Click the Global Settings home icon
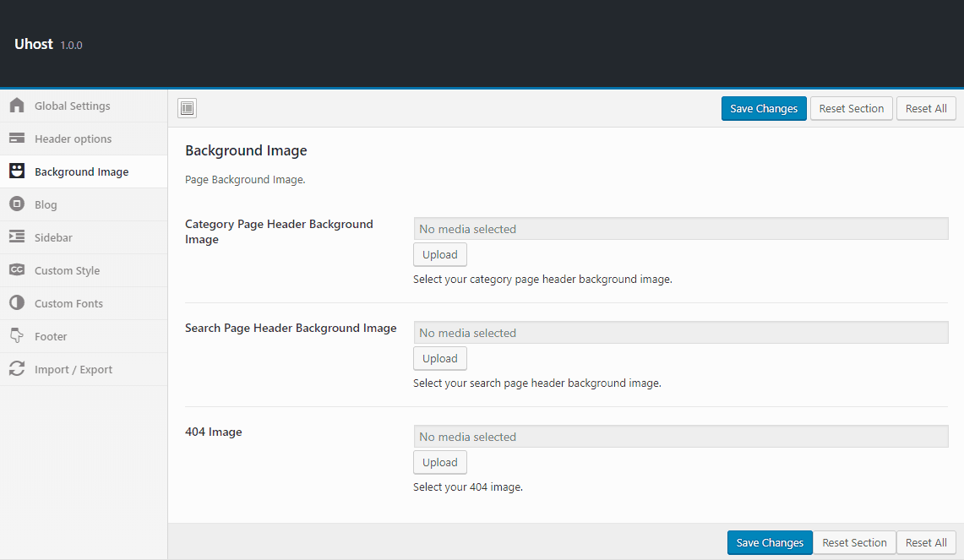Screen dimensions: 964x560 pyautogui.click(x=17, y=106)
